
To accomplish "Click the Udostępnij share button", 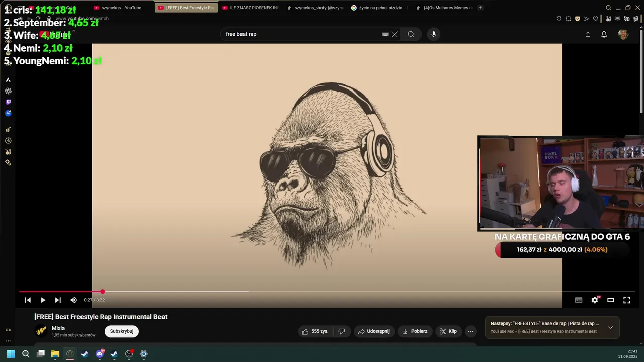I will point(374,331).
